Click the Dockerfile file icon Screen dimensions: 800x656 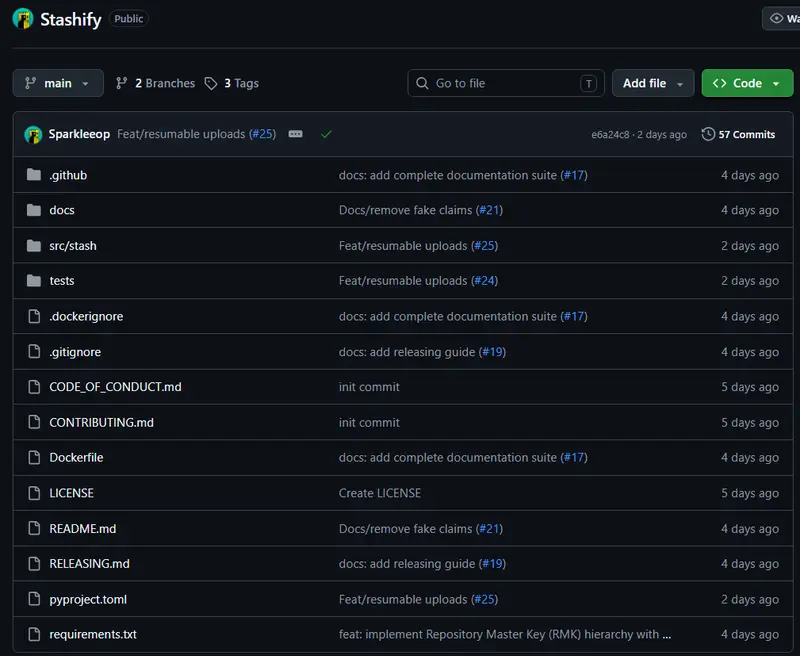click(x=34, y=458)
